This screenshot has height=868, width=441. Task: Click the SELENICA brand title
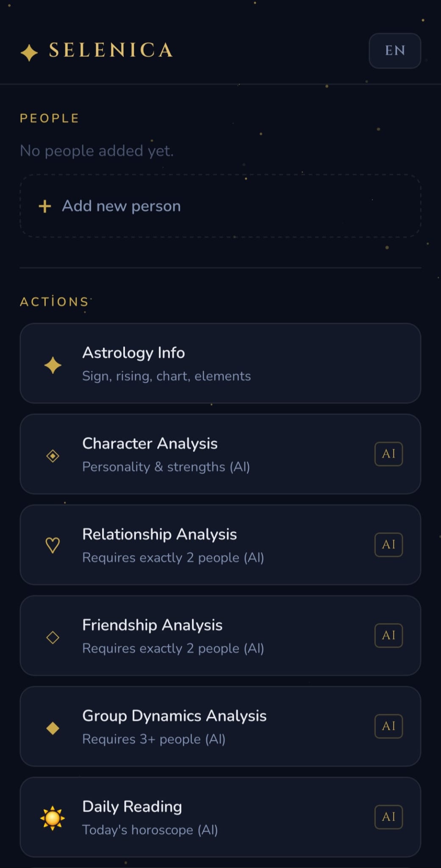click(111, 50)
